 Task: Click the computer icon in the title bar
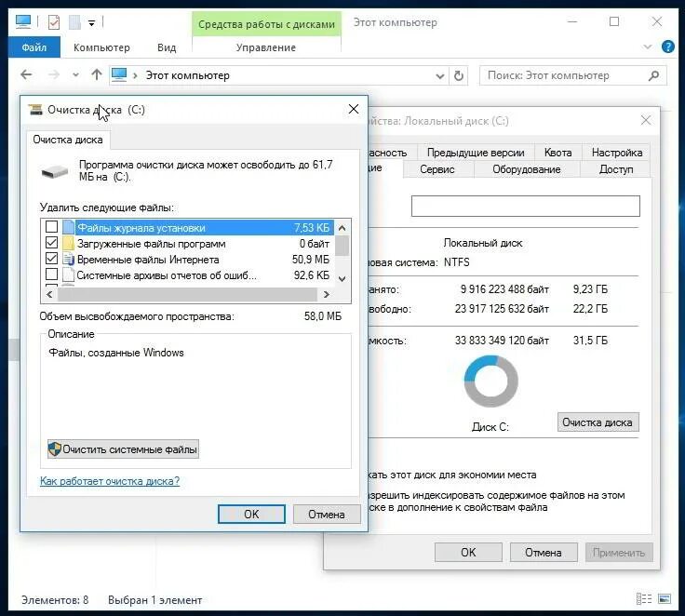coord(23,21)
